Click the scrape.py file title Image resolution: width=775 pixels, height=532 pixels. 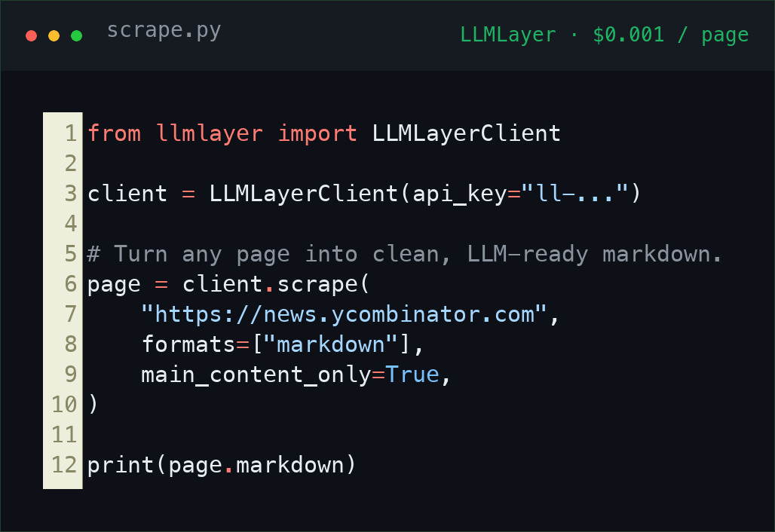[164, 31]
